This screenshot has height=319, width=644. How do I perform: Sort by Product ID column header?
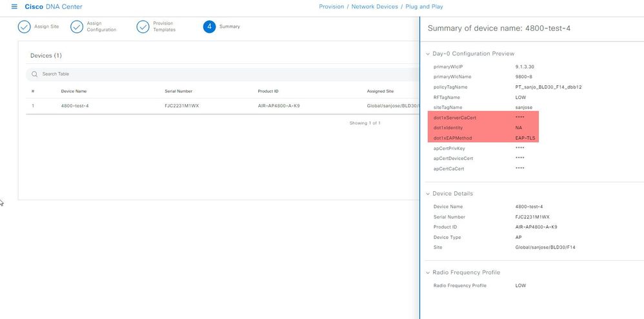pos(268,91)
